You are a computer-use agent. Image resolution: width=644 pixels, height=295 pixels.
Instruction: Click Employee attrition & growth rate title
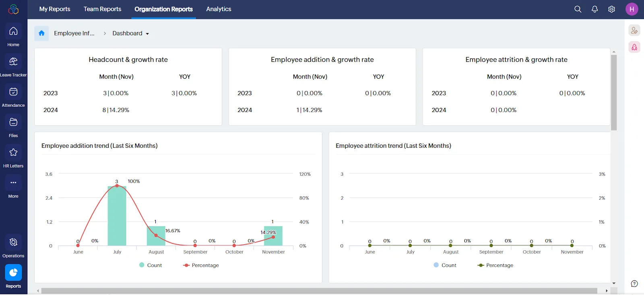click(x=516, y=60)
